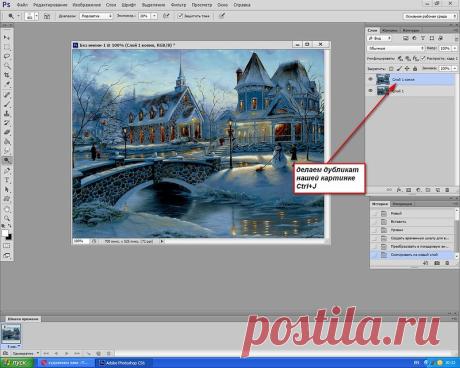Open the layer fill slider arrow
The image size is (460, 368).
pyautogui.click(x=455, y=68)
